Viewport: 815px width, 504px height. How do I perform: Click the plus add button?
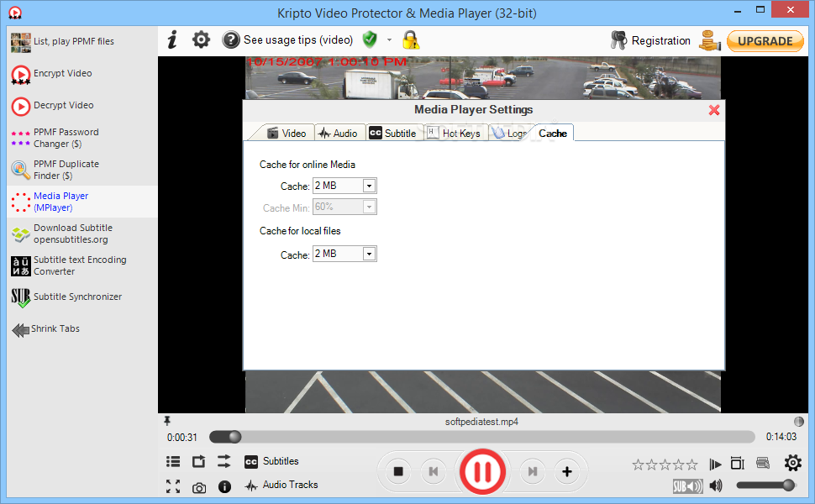tap(567, 471)
